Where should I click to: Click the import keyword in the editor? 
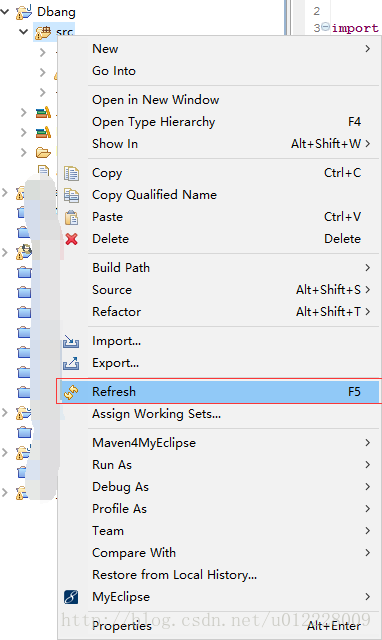[355, 28]
